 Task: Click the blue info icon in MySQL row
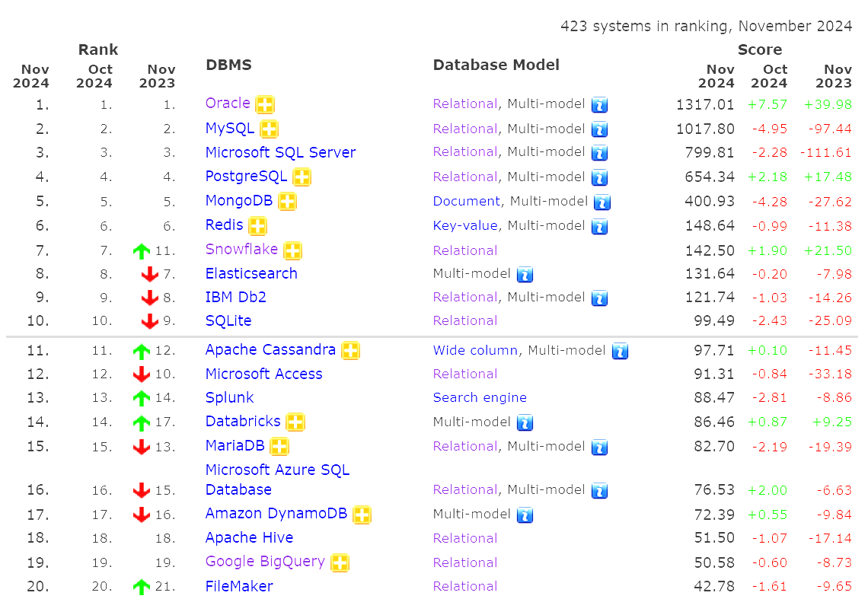pyautogui.click(x=599, y=129)
